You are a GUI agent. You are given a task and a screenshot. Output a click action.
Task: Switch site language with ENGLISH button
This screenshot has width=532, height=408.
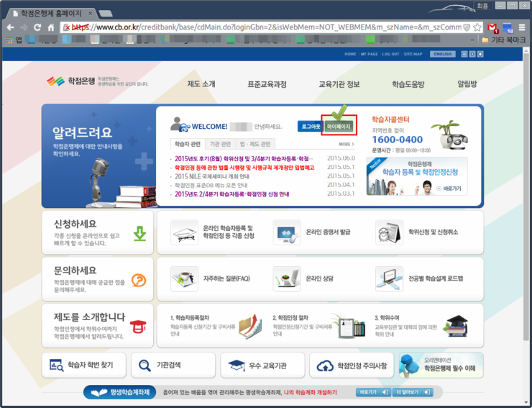click(442, 54)
